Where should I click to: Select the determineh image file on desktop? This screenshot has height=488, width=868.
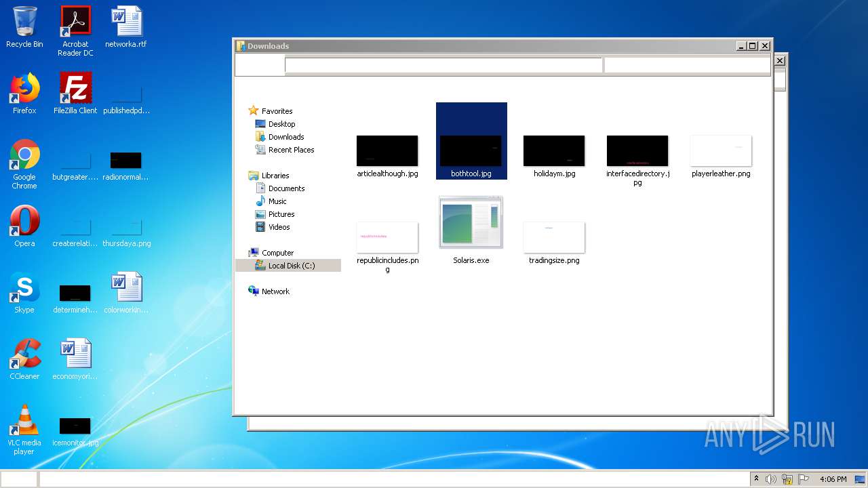tap(75, 300)
